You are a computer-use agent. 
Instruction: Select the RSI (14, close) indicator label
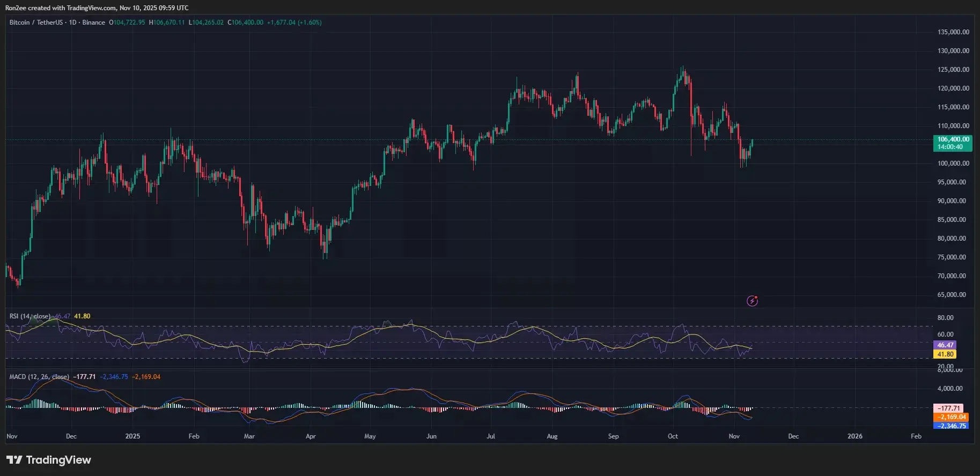click(30, 316)
